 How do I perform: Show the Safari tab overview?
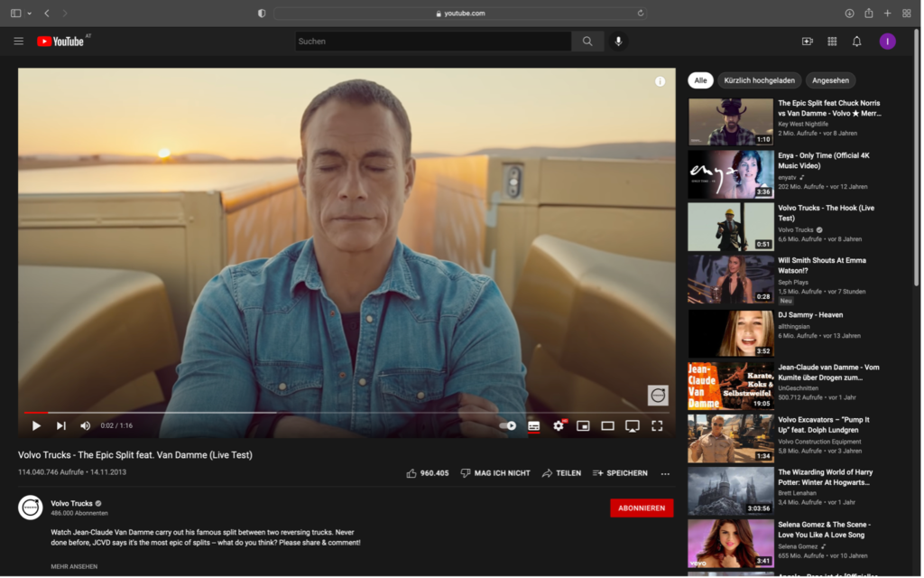point(906,13)
